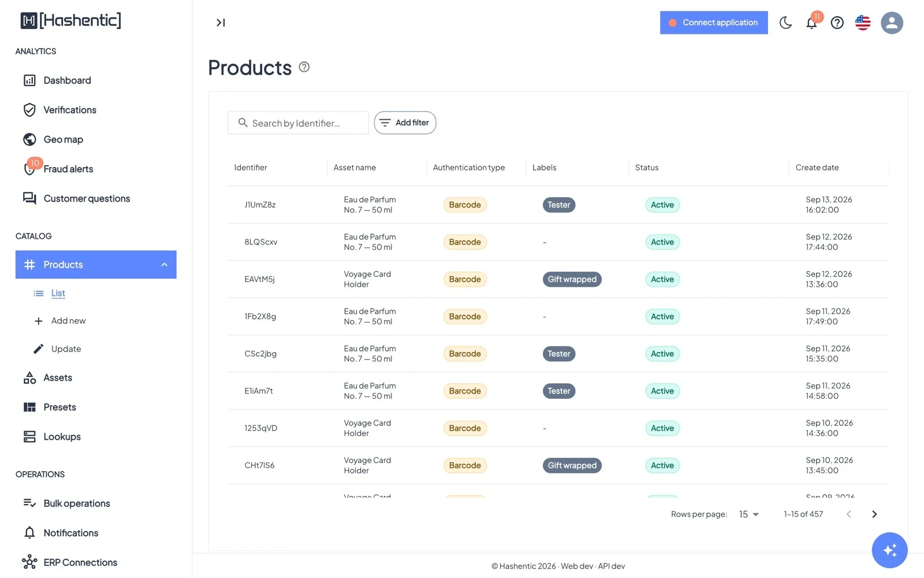Sort by the Status column header

click(x=647, y=168)
